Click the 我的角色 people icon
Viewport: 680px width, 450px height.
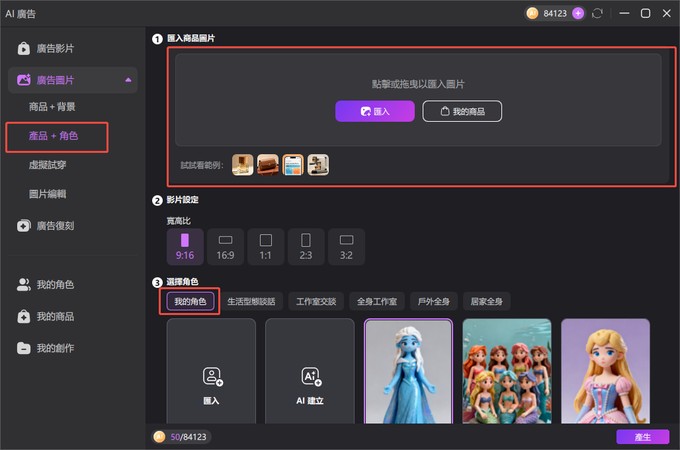point(23,285)
